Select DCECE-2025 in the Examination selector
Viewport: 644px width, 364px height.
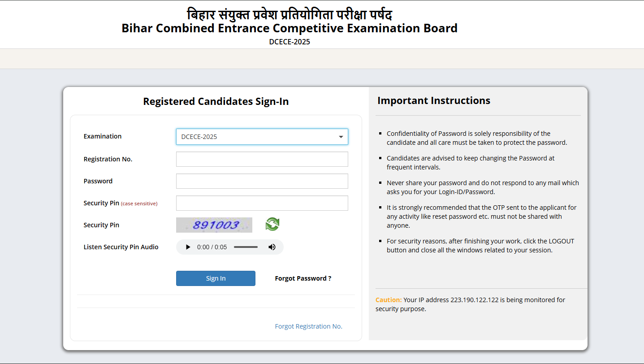click(x=262, y=136)
